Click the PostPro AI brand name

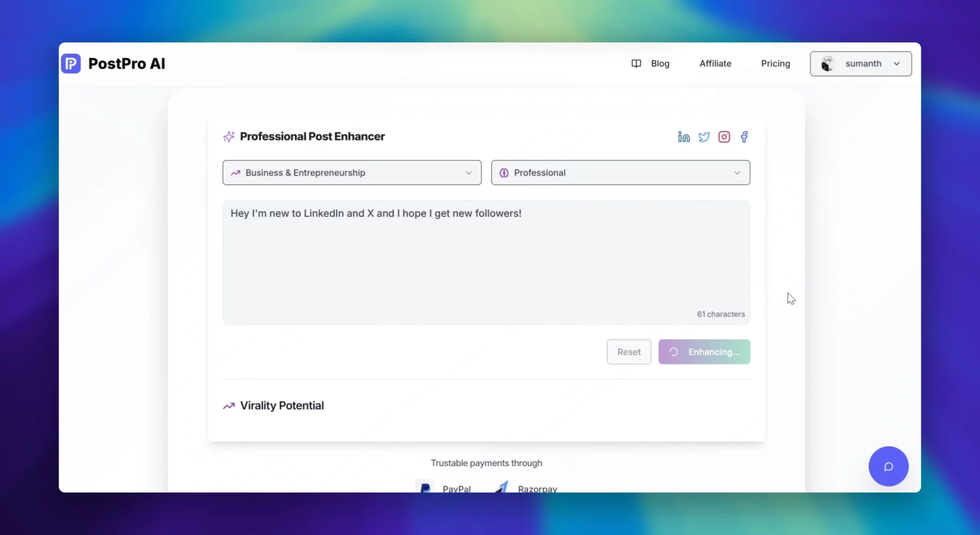tap(127, 64)
